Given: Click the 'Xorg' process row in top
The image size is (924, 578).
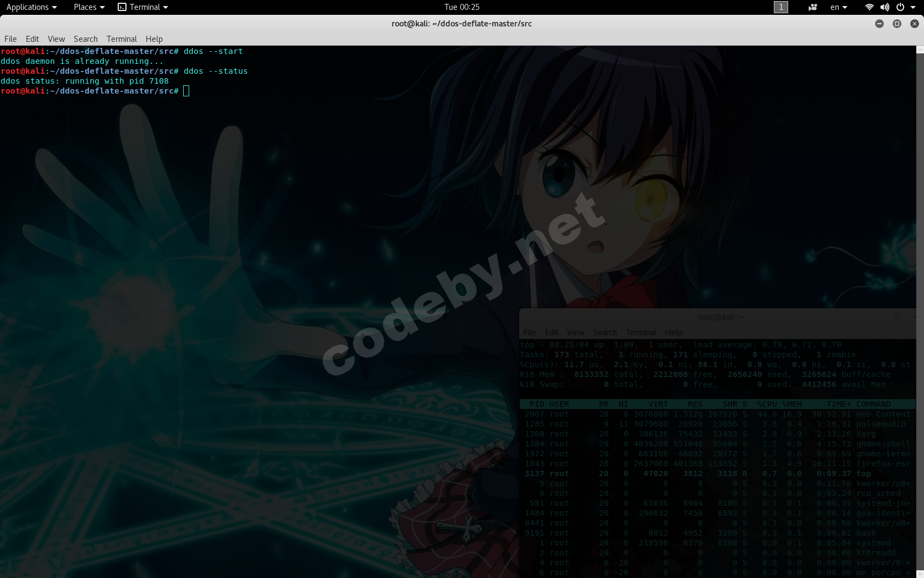Looking at the screenshot, I should click(x=717, y=434).
